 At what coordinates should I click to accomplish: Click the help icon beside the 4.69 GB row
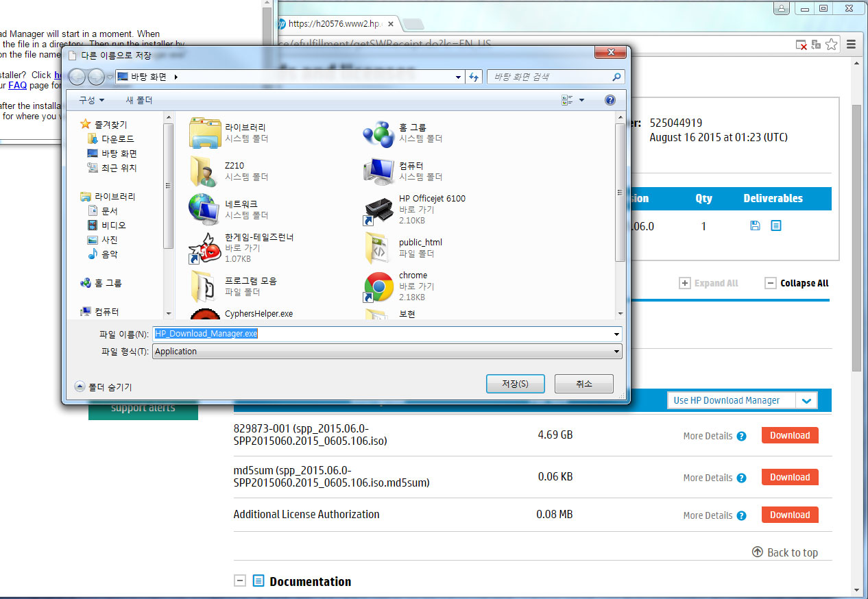tap(741, 436)
